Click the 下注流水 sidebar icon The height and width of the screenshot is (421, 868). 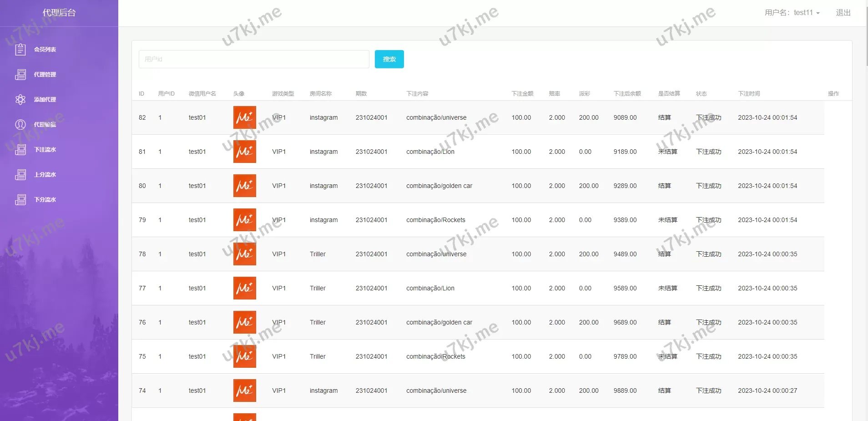(20, 149)
